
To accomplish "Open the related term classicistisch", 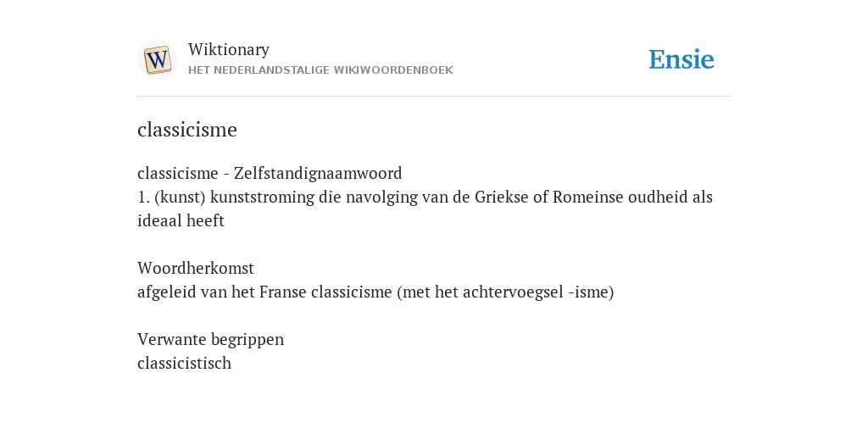I will (184, 363).
